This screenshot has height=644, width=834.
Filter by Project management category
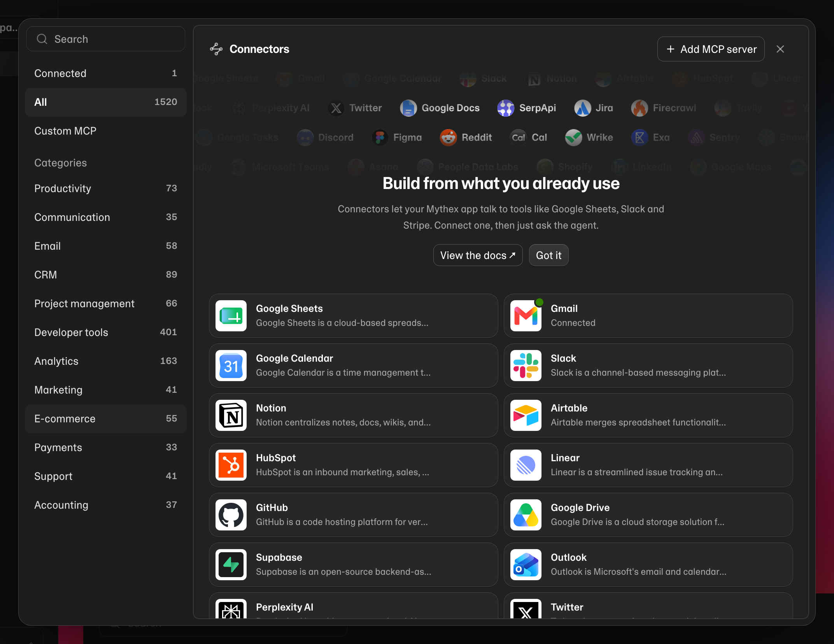pyautogui.click(x=106, y=304)
